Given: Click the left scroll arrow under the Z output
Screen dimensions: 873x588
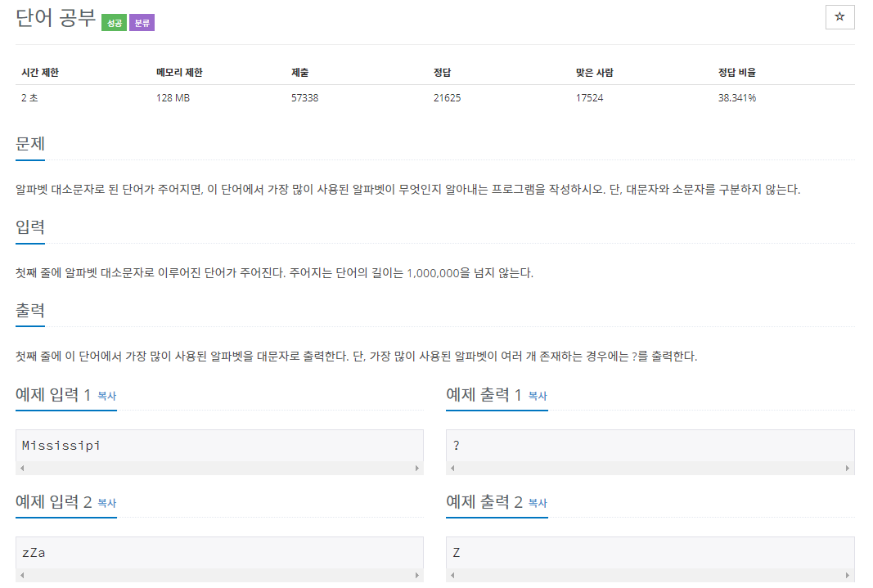Looking at the screenshot, I should 452,575.
